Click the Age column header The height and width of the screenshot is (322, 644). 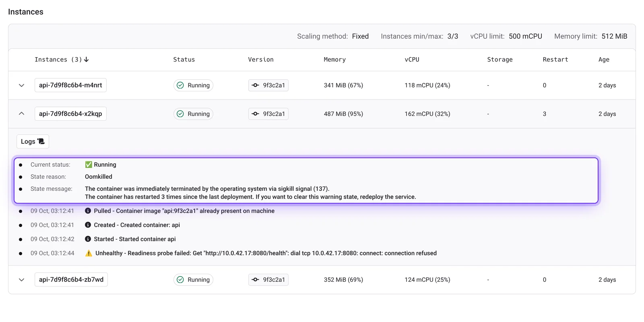(x=604, y=60)
